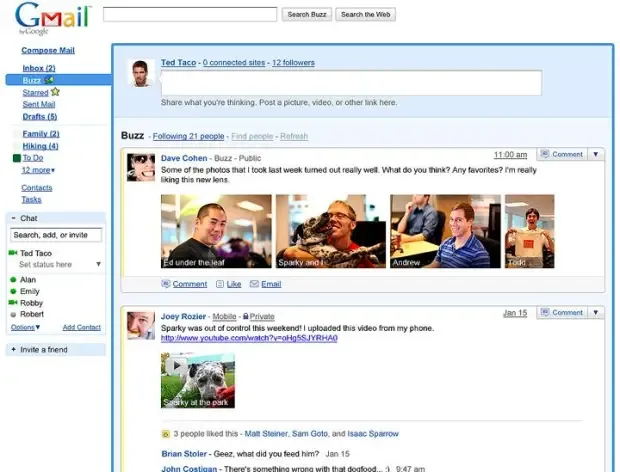
Task: Click Dave Cohen's avatar
Action: 141,167
